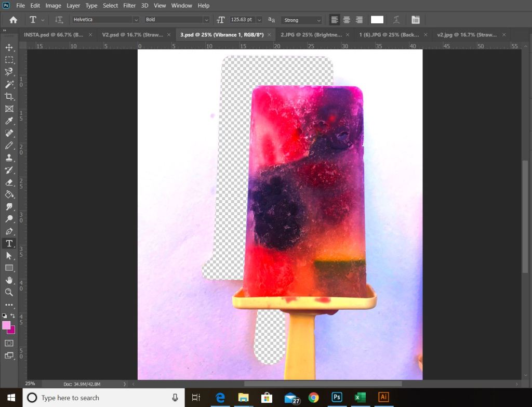
Task: Choose the Eyedropper tool
Action: pyautogui.click(x=9, y=121)
